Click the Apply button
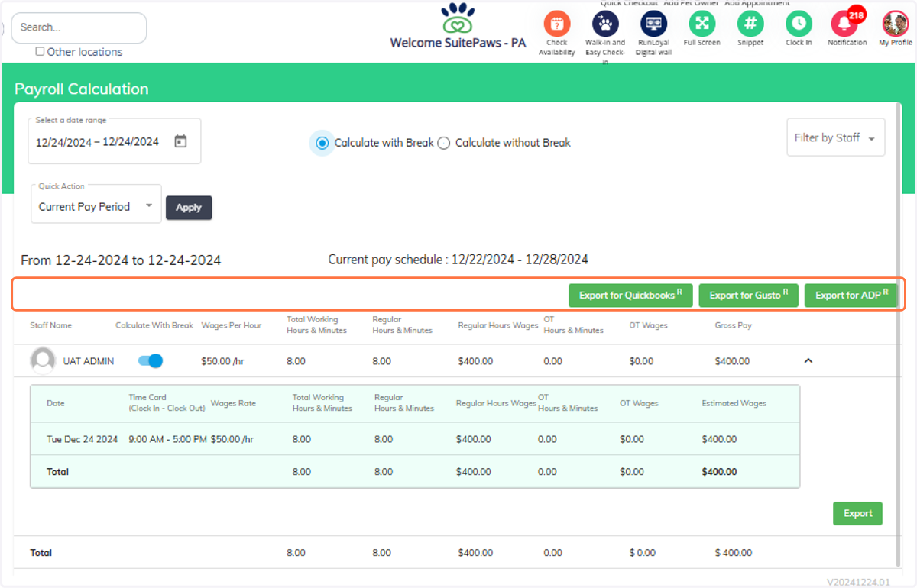Viewport: 917px width, 588px height. click(189, 207)
